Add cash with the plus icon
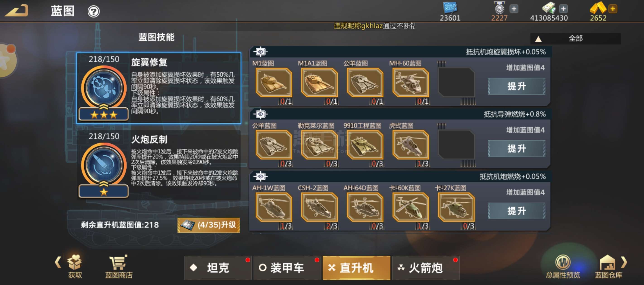 click(x=563, y=9)
